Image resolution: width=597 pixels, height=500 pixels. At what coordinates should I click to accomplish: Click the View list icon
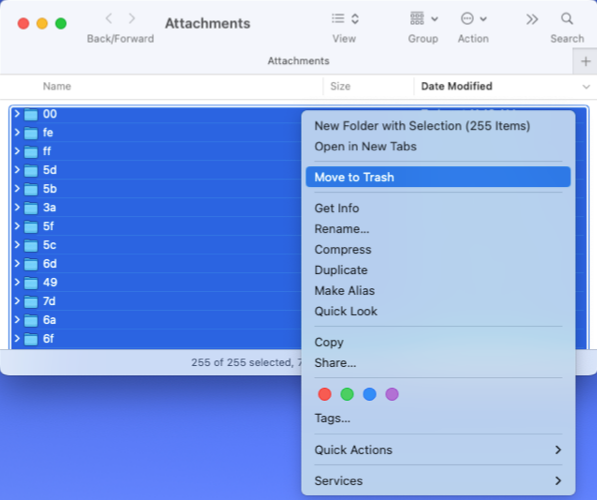338,19
